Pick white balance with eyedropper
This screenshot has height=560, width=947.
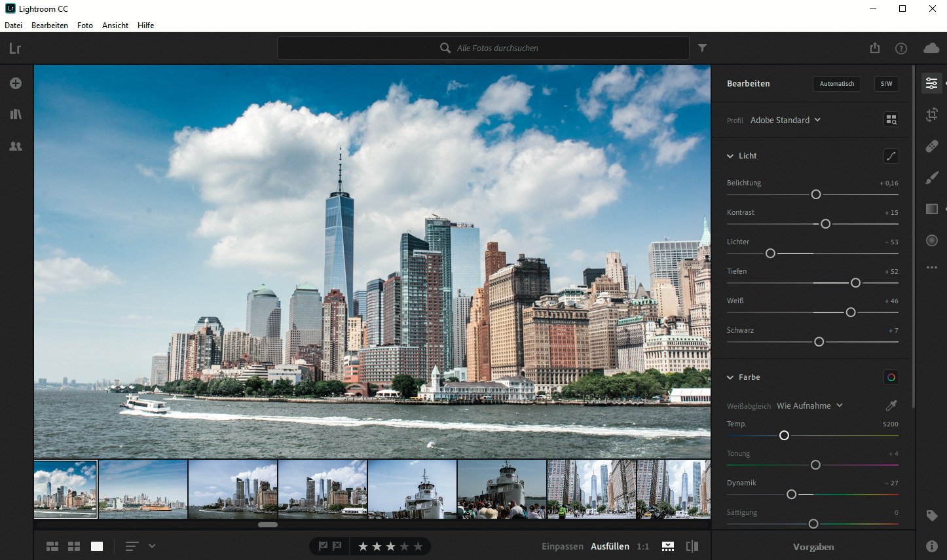click(891, 405)
